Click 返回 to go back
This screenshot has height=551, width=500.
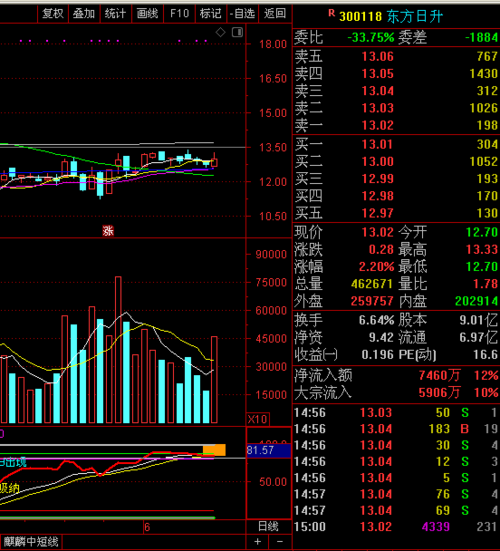275,14
